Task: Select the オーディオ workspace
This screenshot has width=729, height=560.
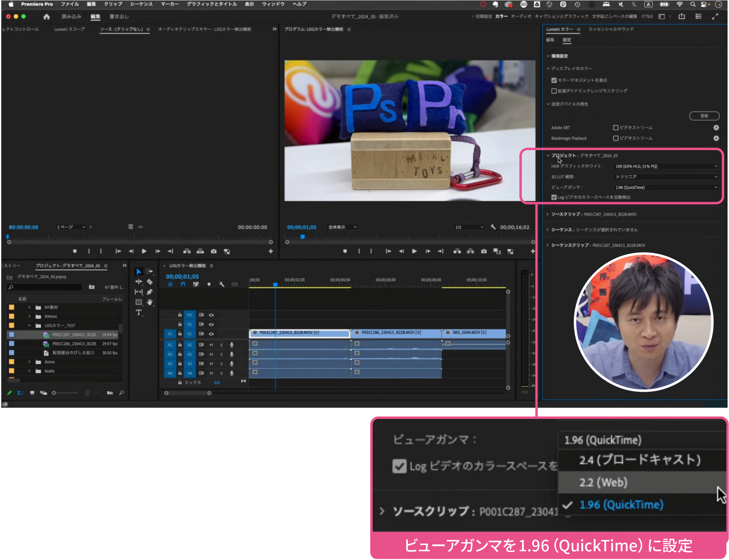Action: point(521,16)
